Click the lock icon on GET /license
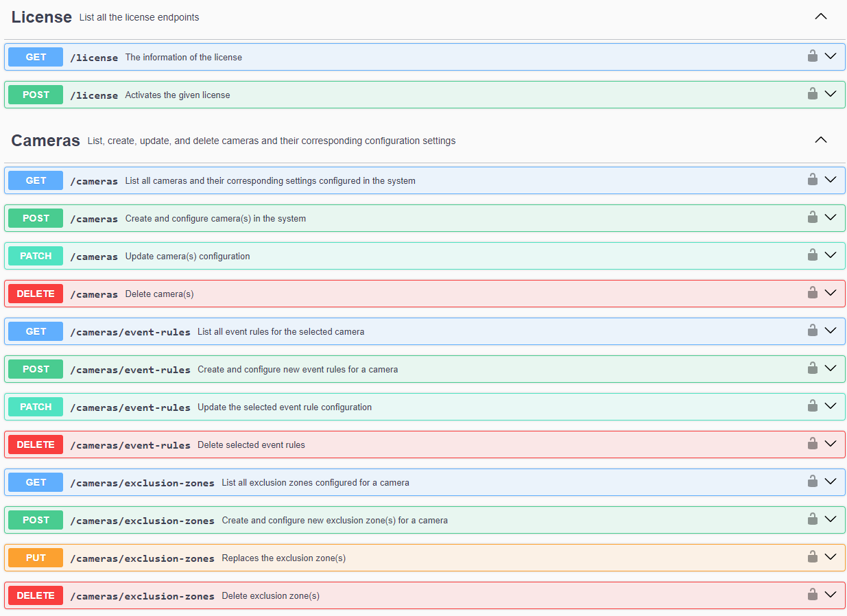Image resolution: width=847 pixels, height=616 pixels. click(x=813, y=56)
